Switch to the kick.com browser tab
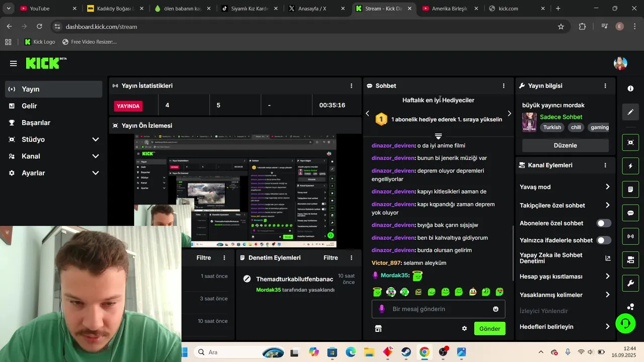Image resolution: width=644 pixels, height=362 pixels. (x=517, y=9)
